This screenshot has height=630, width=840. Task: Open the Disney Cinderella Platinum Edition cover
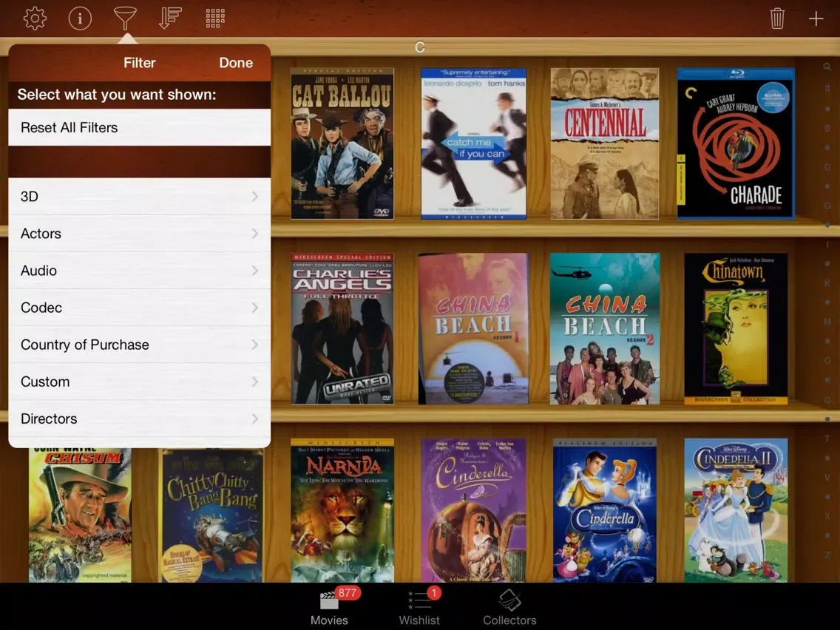pyautogui.click(x=605, y=510)
